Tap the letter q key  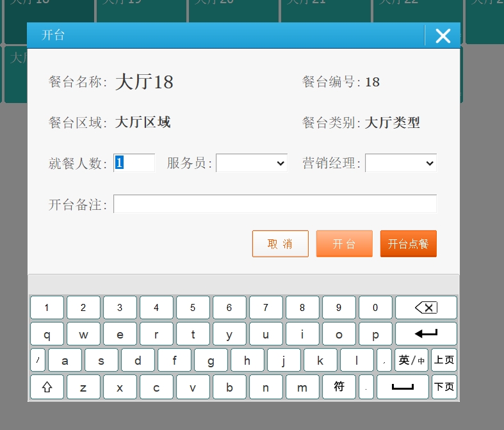click(47, 334)
